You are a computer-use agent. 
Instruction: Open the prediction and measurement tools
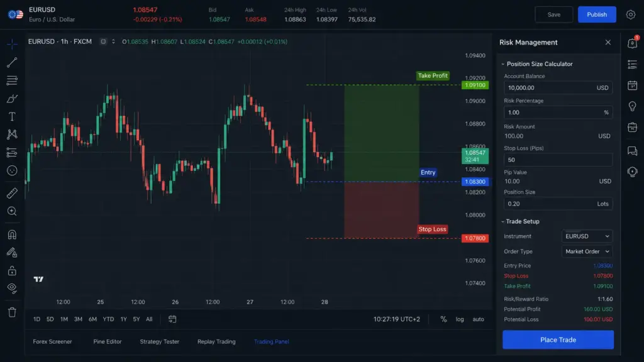coord(12,152)
